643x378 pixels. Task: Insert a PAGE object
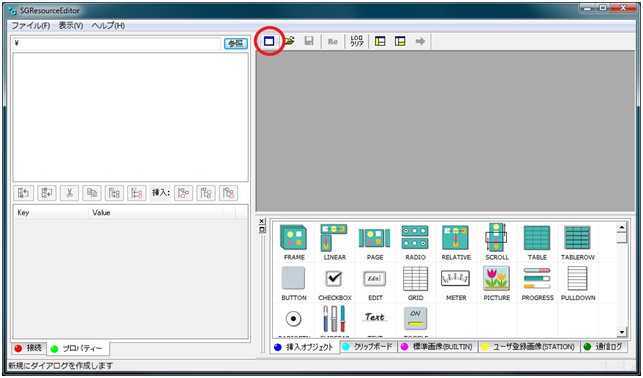click(375, 243)
